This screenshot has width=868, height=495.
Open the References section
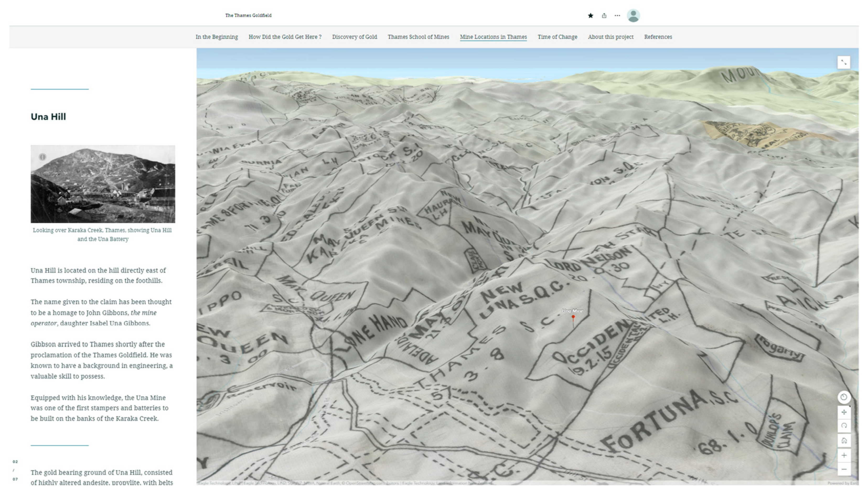click(658, 37)
